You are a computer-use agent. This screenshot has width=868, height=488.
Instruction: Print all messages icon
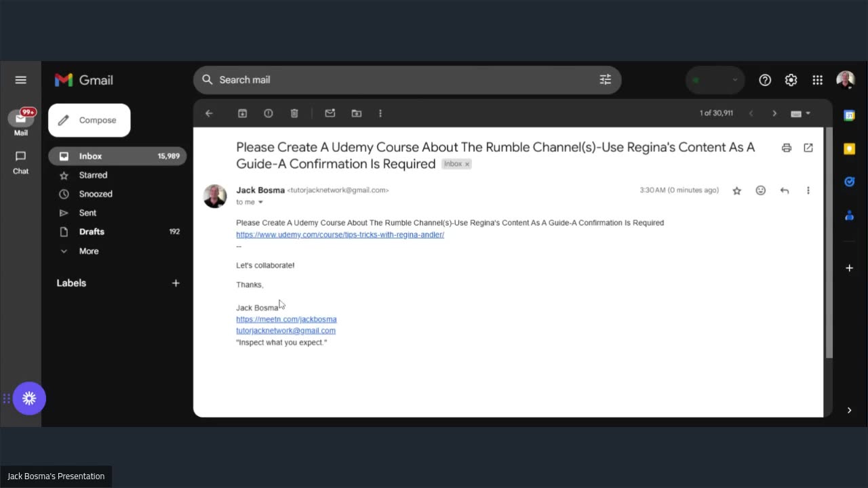tap(787, 148)
